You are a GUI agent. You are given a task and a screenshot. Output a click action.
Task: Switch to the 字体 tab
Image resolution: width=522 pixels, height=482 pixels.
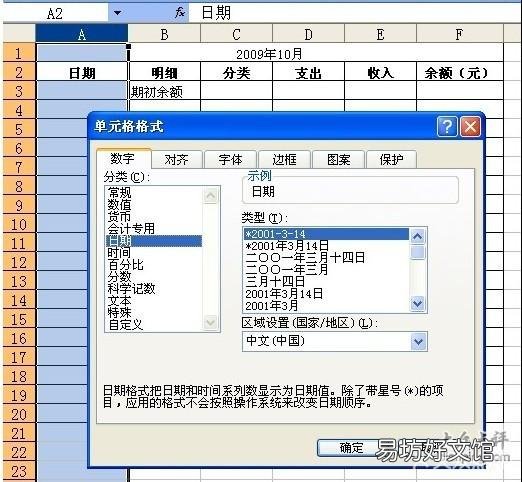pyautogui.click(x=231, y=160)
